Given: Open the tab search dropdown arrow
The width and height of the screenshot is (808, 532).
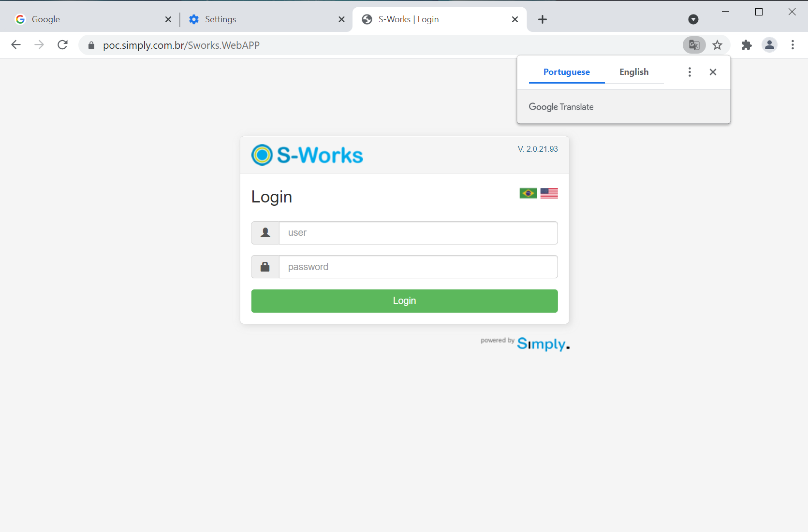Looking at the screenshot, I should coord(693,19).
